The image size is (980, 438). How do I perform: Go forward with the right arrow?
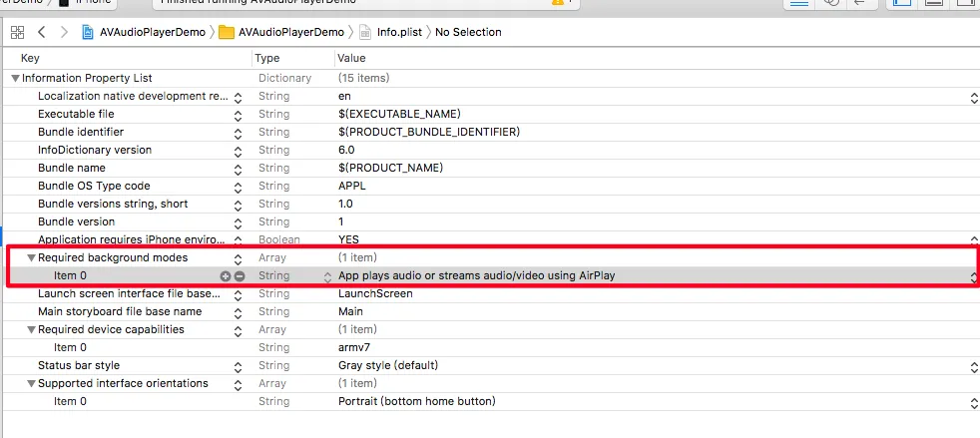point(64,32)
